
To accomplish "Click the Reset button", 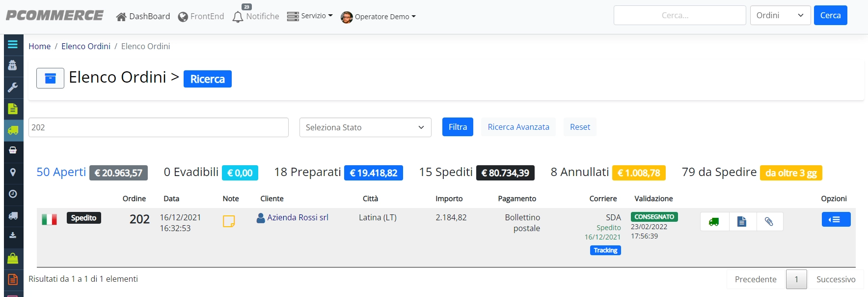I will pos(580,127).
